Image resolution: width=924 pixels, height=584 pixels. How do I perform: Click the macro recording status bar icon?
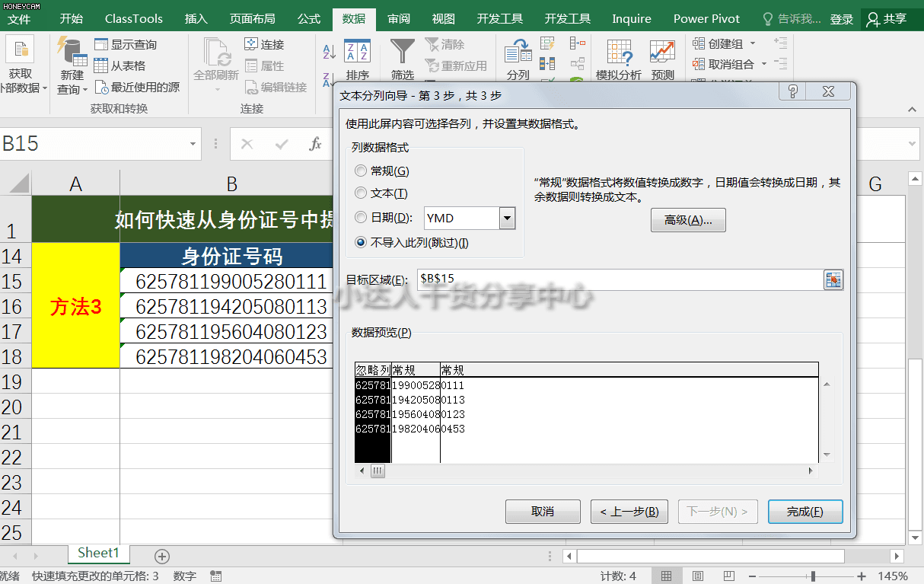[216, 576]
